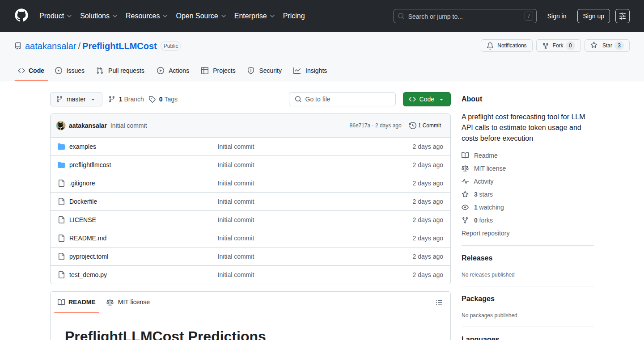Open the header appearance settings icon
This screenshot has width=644, height=340.
(623, 16)
